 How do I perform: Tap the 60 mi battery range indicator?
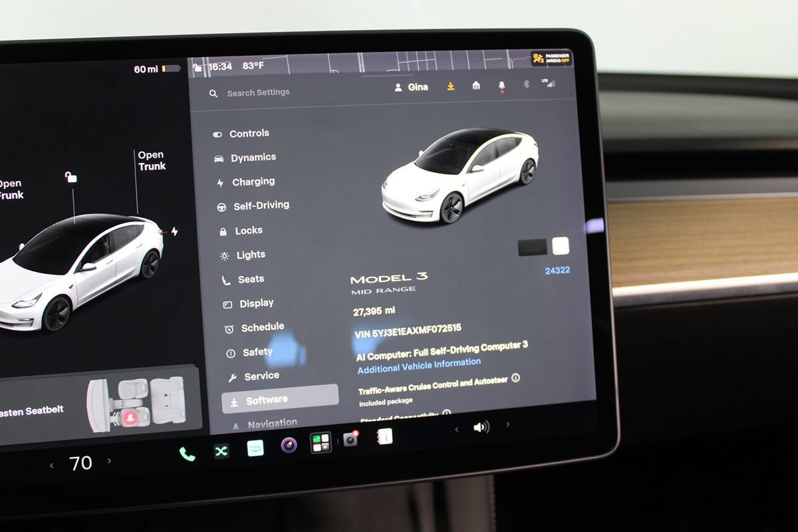(x=157, y=68)
